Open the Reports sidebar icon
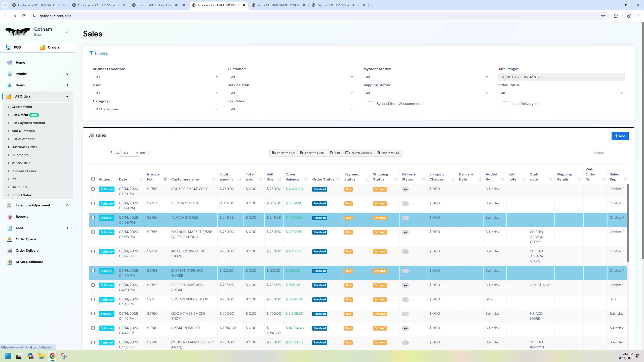644x362 pixels. (x=10, y=217)
